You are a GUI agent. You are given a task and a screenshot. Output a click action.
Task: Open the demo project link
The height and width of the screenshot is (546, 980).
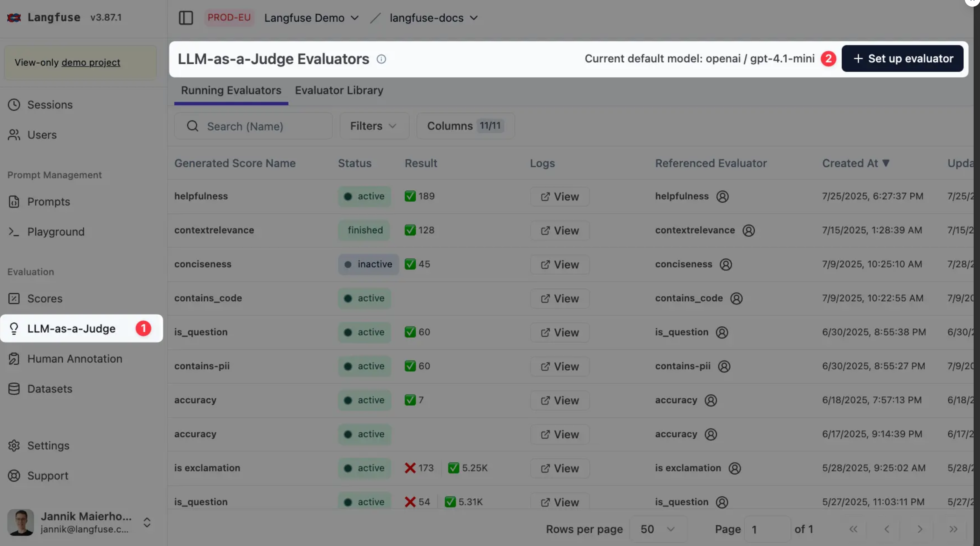pyautogui.click(x=91, y=62)
